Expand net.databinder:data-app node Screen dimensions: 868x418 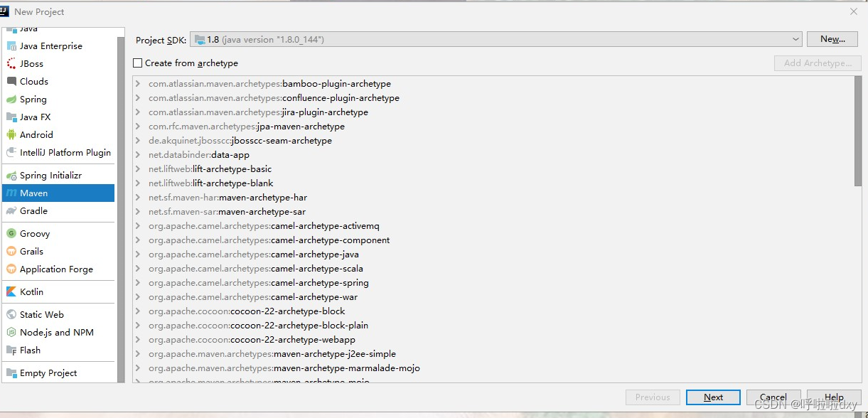point(138,154)
